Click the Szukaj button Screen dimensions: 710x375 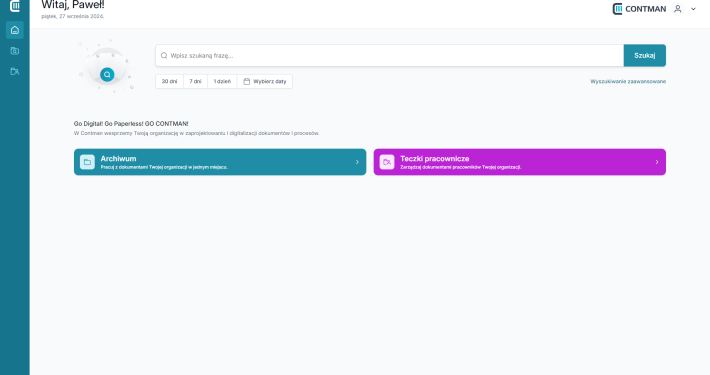645,56
